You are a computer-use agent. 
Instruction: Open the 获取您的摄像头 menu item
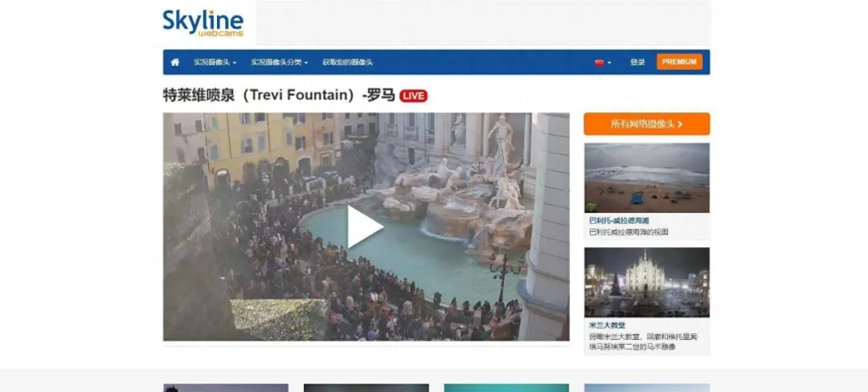coord(348,62)
